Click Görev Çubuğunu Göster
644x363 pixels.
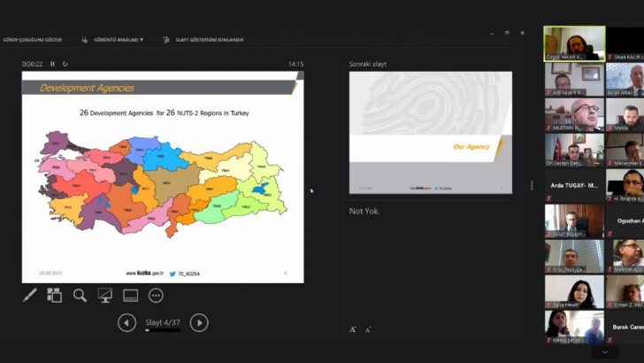(x=34, y=40)
